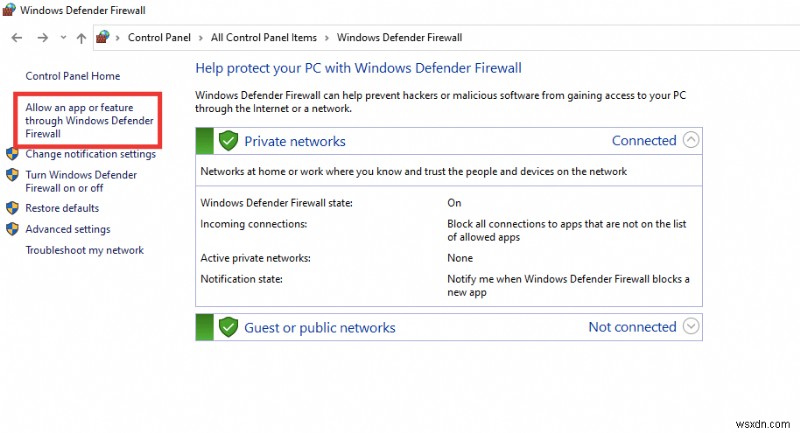Collapse the Private networks section
800x433 pixels.
[691, 141]
